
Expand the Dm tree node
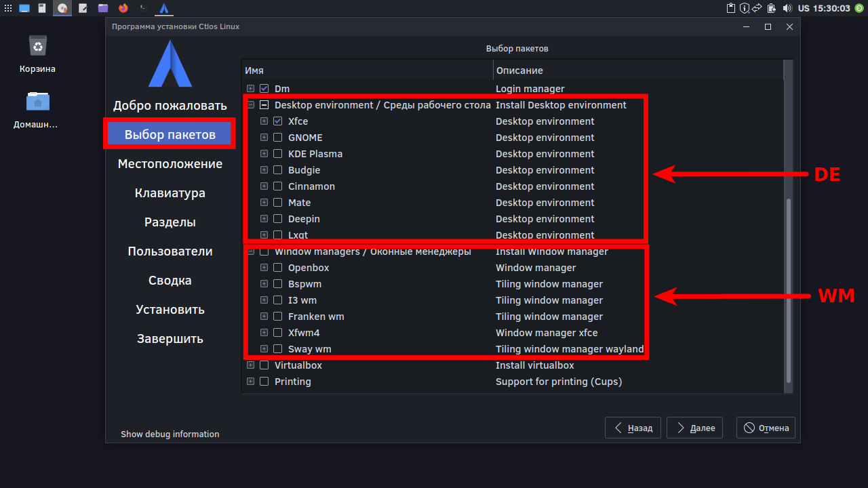251,89
